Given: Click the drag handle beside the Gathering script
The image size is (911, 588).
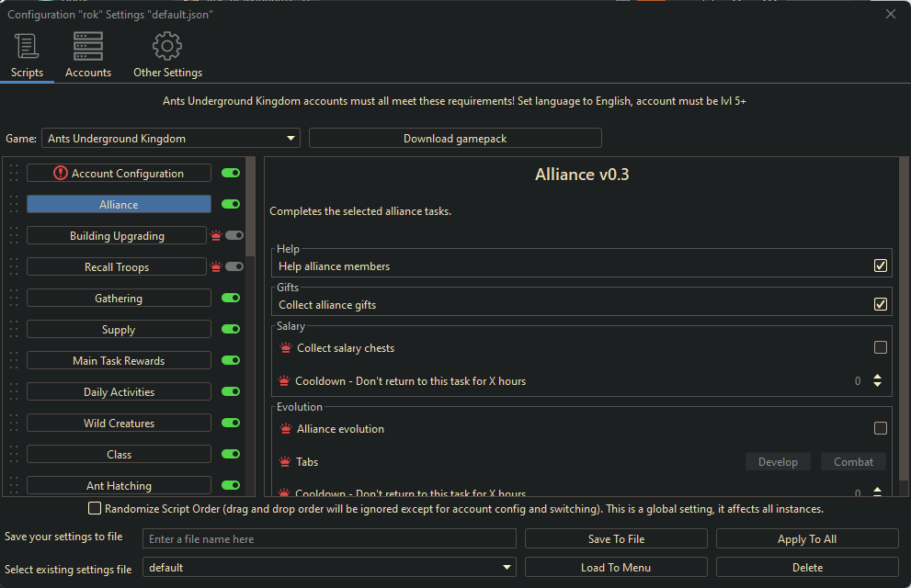Looking at the screenshot, I should [x=14, y=299].
